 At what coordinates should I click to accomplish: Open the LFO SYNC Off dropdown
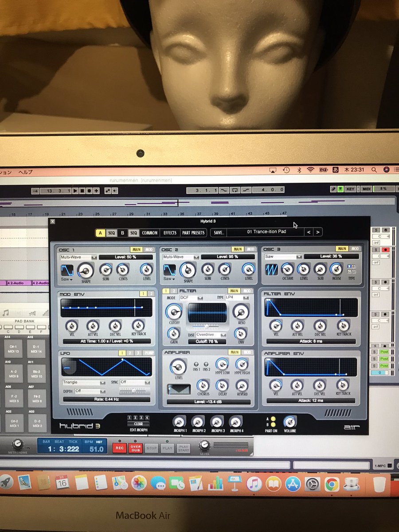[135, 382]
